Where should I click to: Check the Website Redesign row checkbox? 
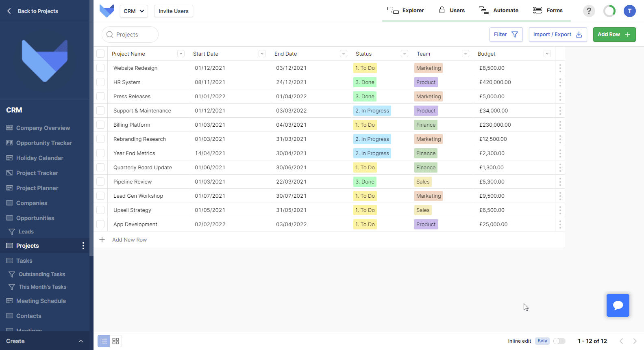[100, 68]
